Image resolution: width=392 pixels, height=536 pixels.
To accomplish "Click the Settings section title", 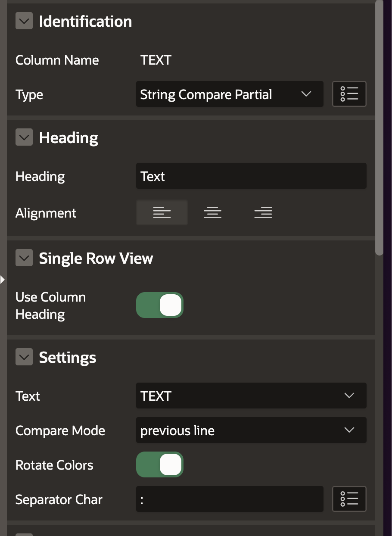I will [68, 358].
